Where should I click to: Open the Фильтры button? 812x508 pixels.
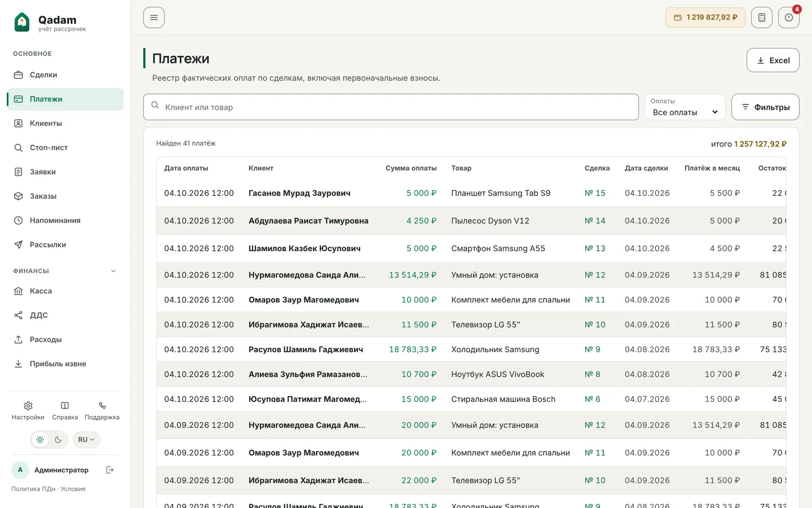765,107
